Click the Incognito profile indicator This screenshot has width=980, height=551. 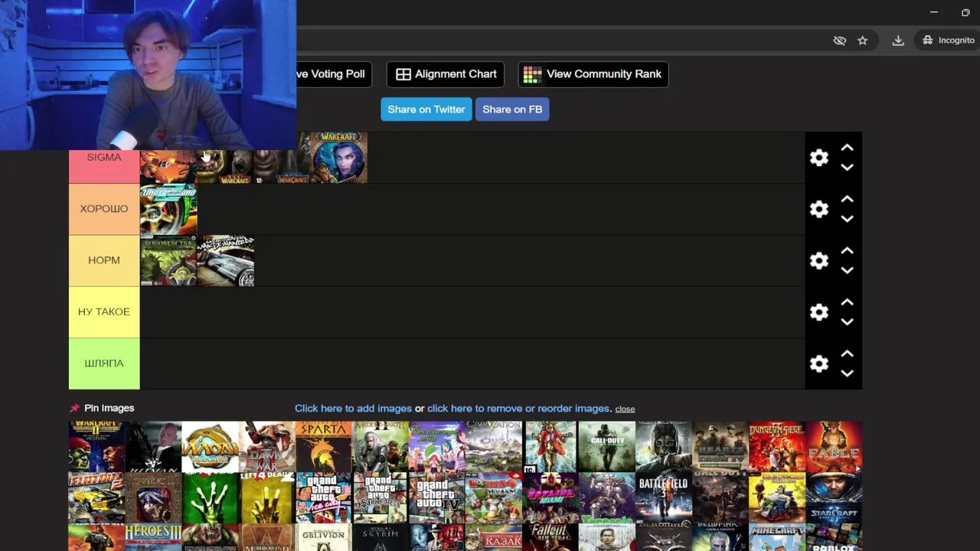coord(949,41)
